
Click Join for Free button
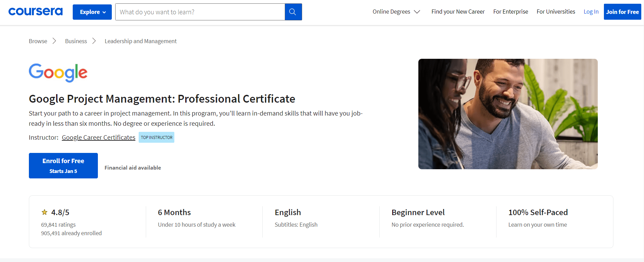coord(622,12)
